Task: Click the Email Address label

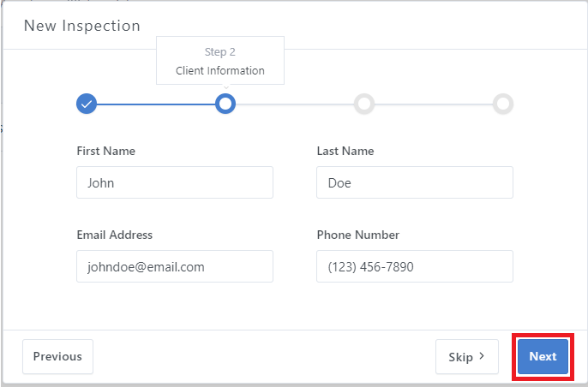Action: 114,235
